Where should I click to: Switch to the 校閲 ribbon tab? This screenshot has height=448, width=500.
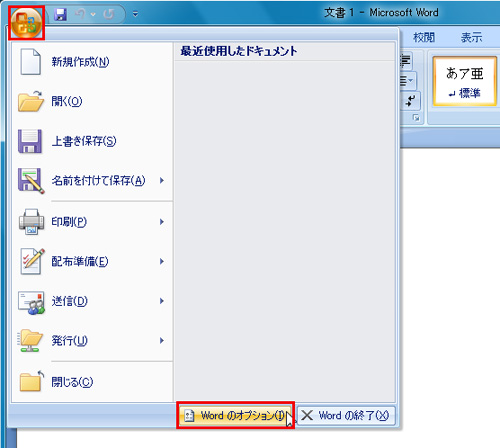pos(424,37)
